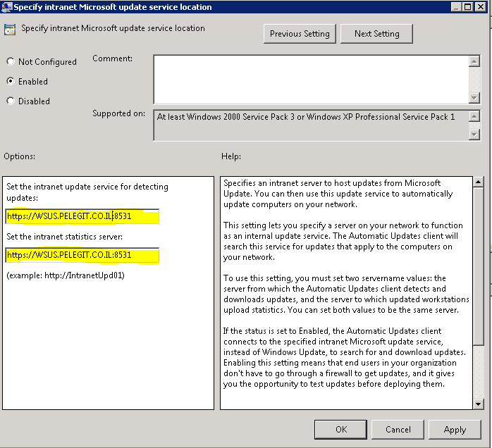Viewport: 492px width, 448px height.
Task: Click the Supported on scroll up arrow
Action: coord(474,116)
